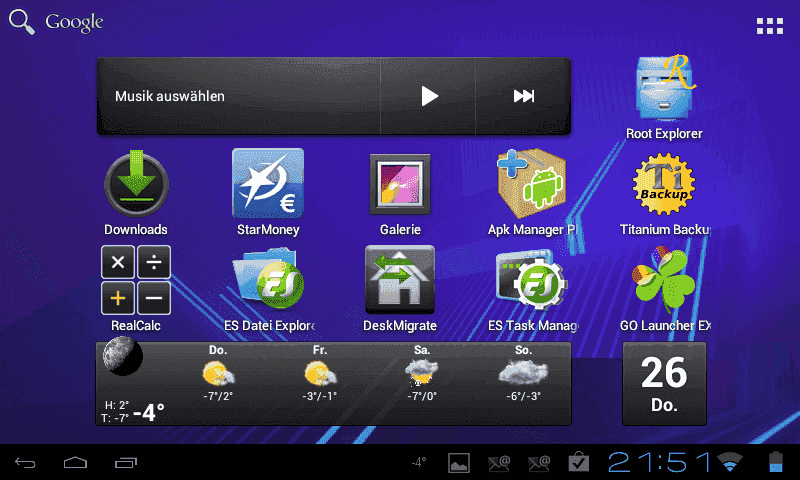Tap the home navigation button
This screenshot has height=480, width=800.
[76, 463]
